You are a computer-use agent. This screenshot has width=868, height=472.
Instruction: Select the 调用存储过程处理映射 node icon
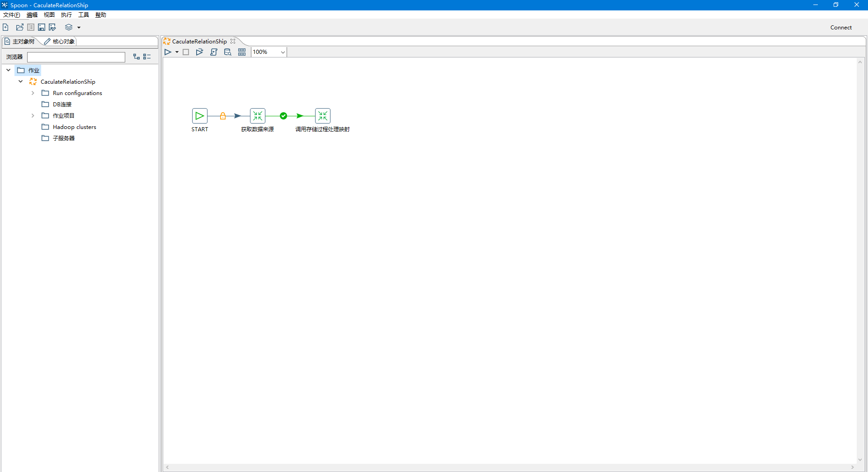pos(323,116)
